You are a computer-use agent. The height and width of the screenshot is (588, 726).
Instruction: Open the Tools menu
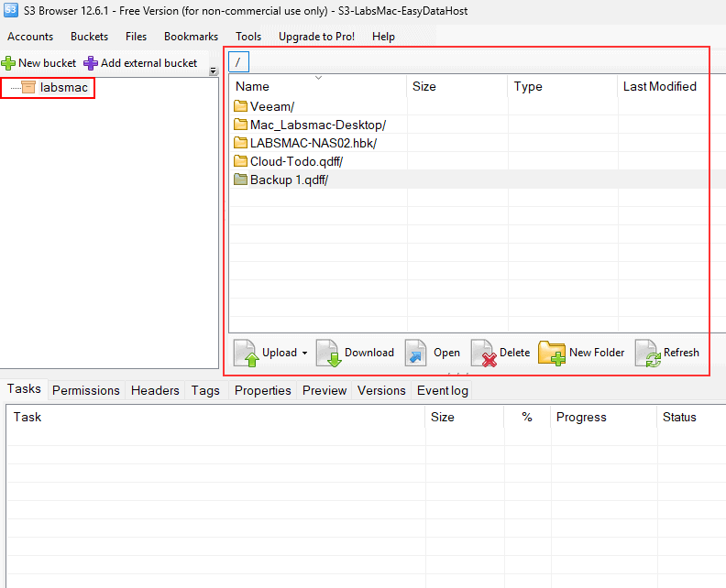tap(247, 37)
